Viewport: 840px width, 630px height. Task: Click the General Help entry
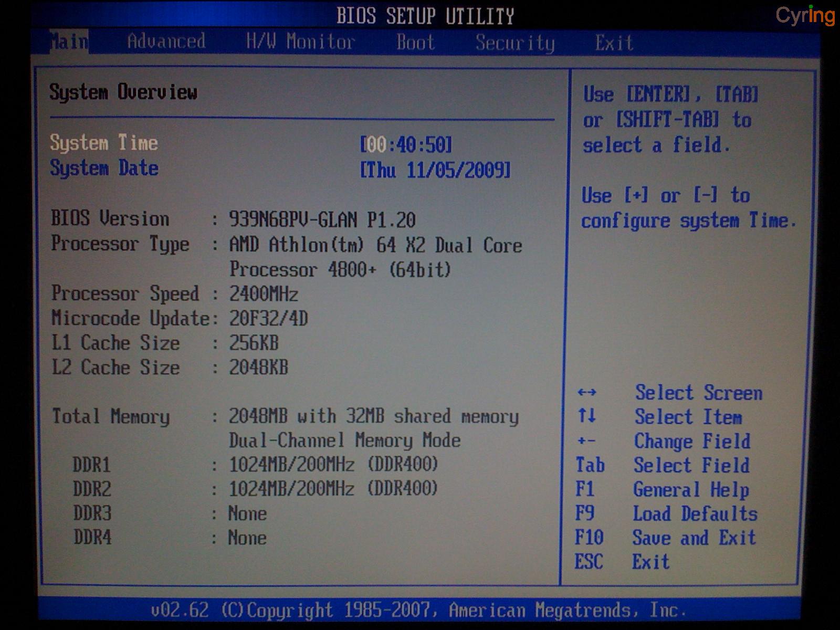[x=691, y=490]
